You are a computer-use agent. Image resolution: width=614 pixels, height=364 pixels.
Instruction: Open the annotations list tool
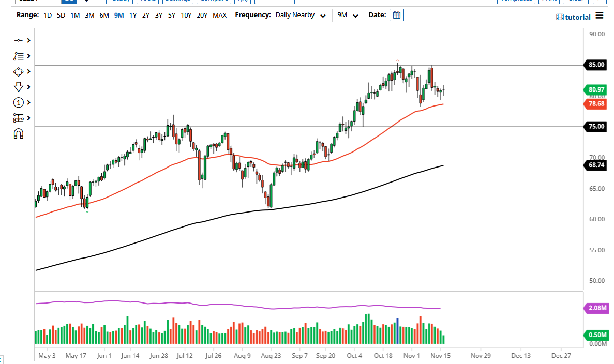pos(19,56)
